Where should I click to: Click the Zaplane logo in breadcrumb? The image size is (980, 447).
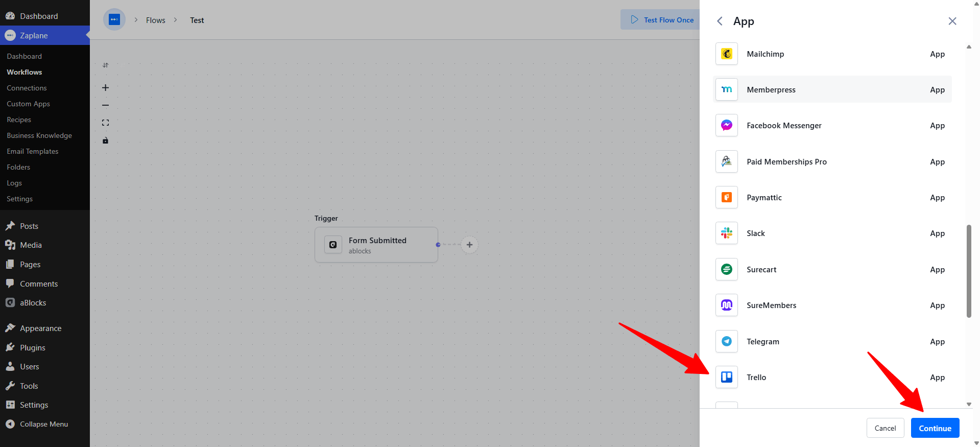(x=114, y=20)
